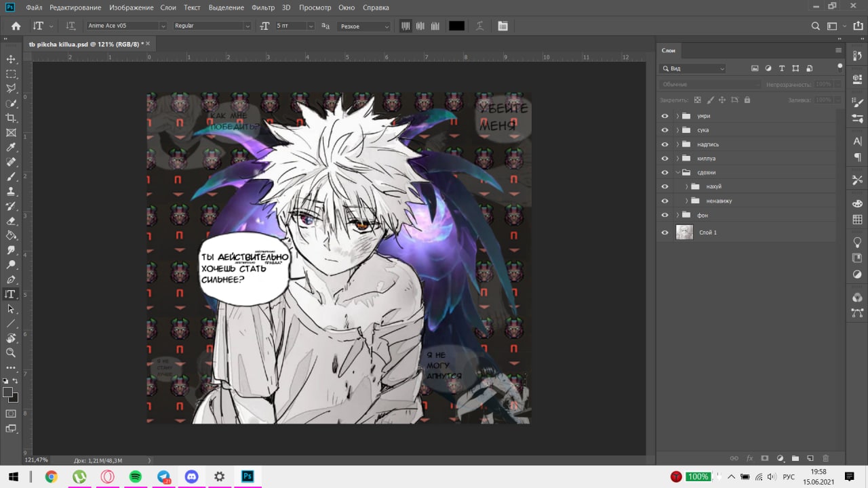Select the Pen tool
868x488 pixels.
11,279
